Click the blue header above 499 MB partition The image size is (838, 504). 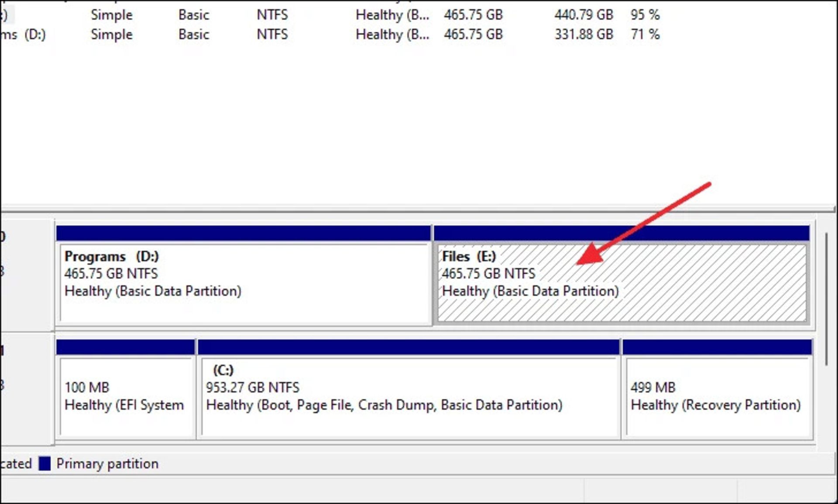tap(717, 347)
